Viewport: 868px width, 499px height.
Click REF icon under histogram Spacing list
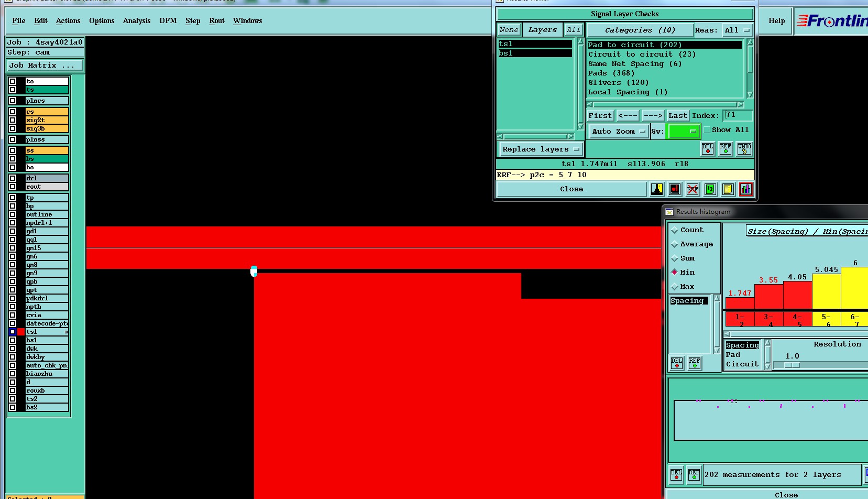(695, 363)
